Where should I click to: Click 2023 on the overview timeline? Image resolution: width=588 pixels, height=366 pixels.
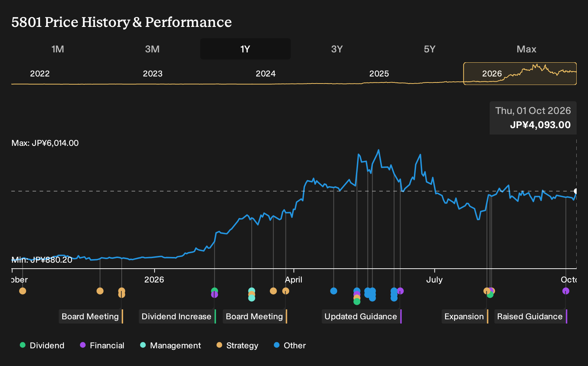coord(152,74)
